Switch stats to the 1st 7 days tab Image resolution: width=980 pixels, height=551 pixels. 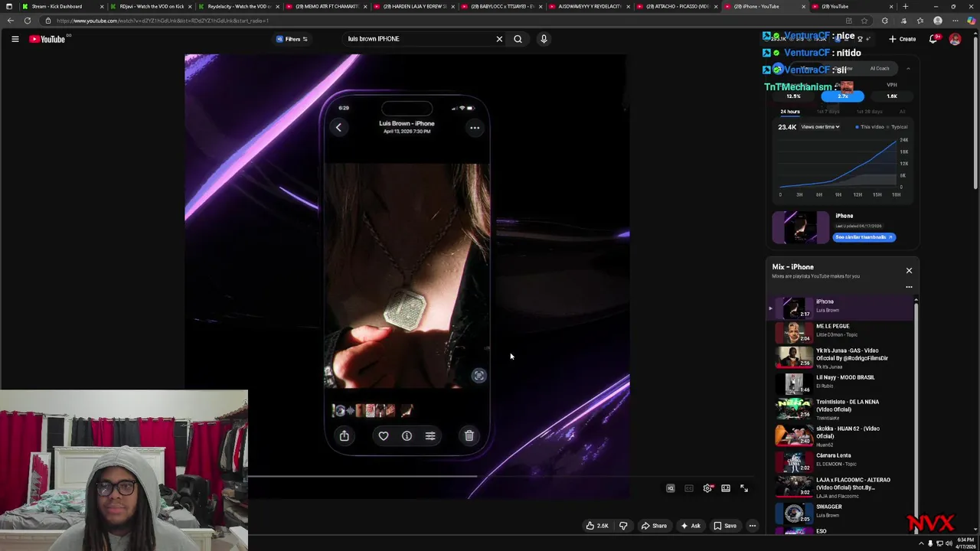pyautogui.click(x=827, y=112)
